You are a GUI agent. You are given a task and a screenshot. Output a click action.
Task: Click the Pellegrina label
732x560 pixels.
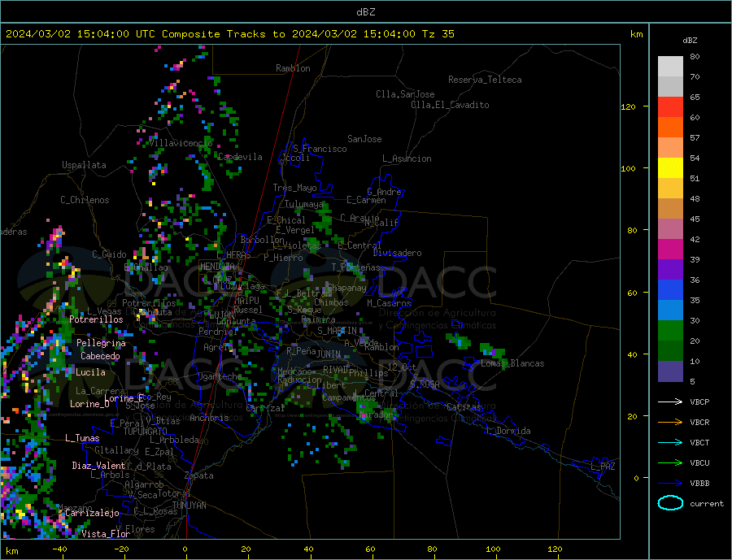click(102, 343)
